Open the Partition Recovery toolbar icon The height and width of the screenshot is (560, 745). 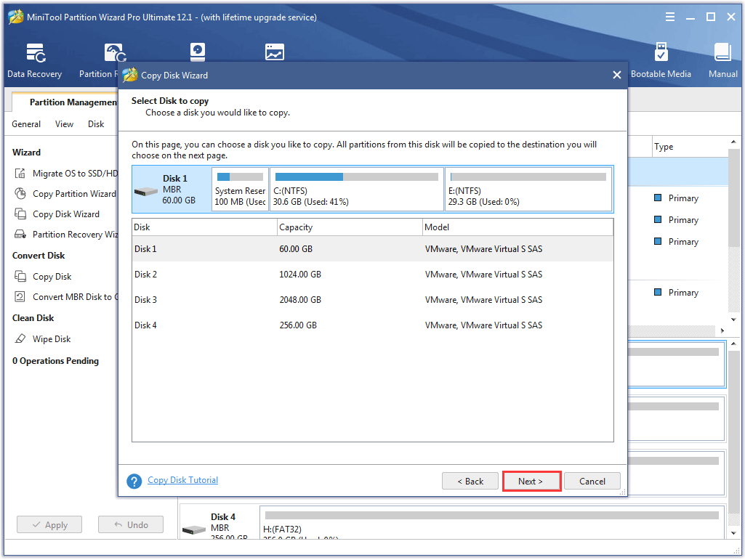tap(115, 53)
